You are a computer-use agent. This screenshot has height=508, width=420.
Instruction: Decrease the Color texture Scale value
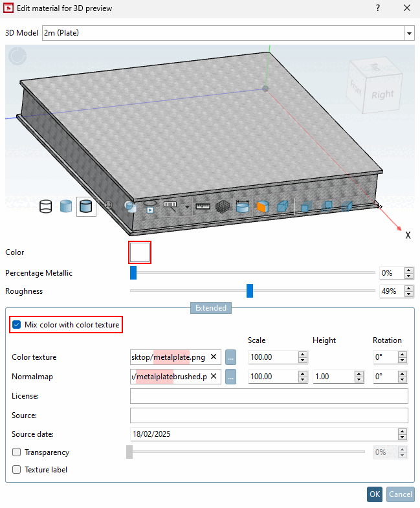point(303,360)
